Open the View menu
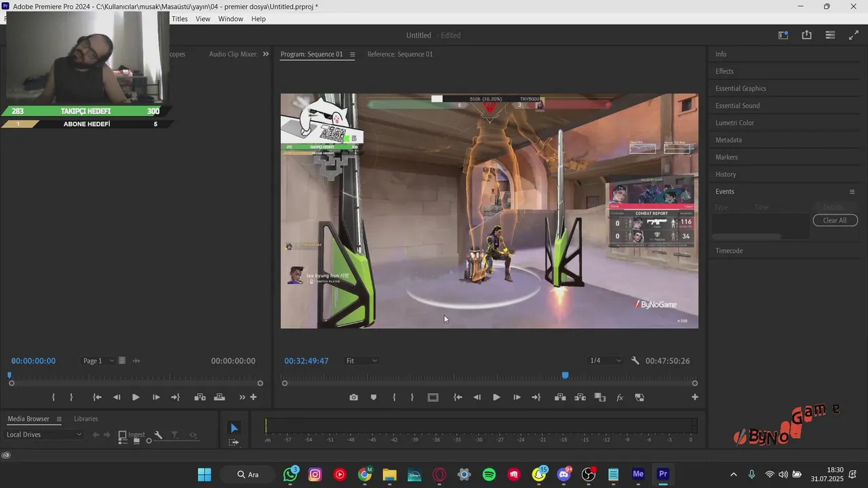This screenshot has width=868, height=488. point(203,19)
